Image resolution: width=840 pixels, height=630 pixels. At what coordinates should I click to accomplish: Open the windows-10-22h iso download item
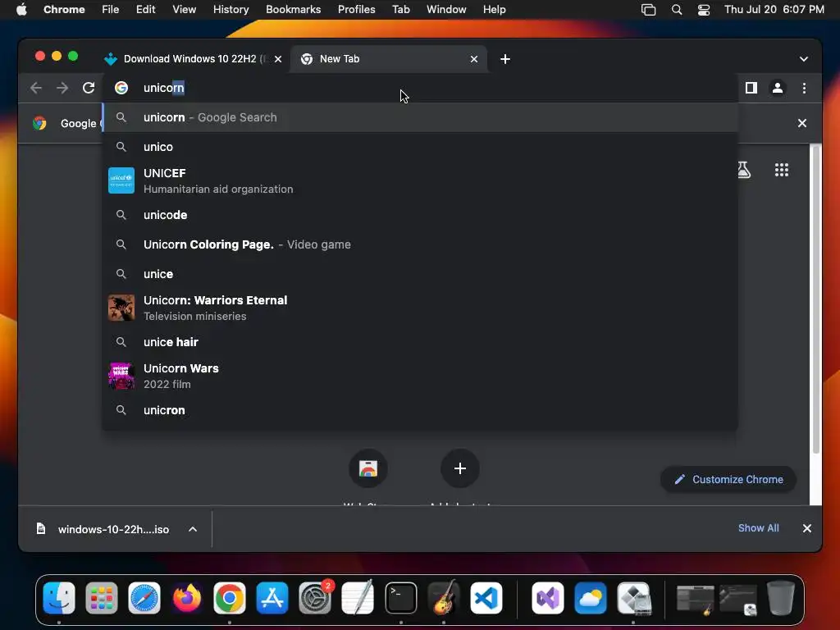point(102,529)
